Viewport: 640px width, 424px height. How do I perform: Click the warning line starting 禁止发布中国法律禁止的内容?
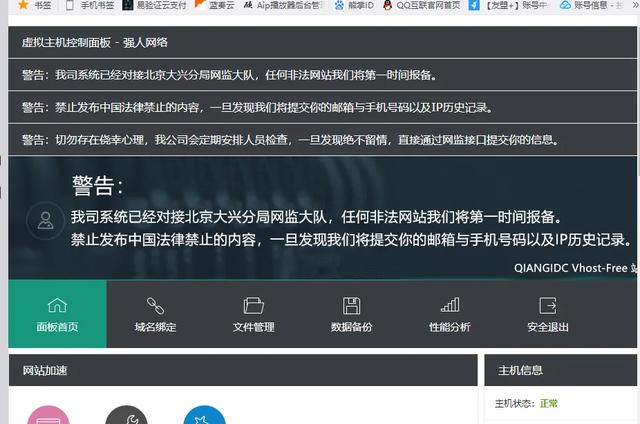point(258,108)
